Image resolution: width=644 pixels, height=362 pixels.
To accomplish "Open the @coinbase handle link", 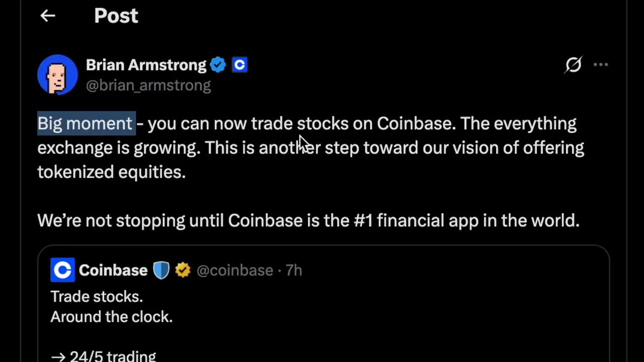I will pyautogui.click(x=234, y=270).
